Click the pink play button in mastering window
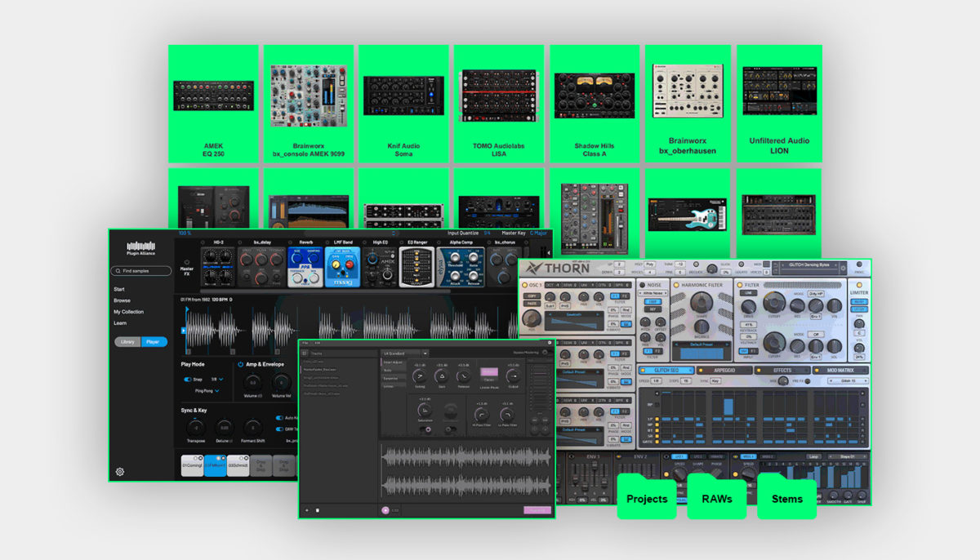 click(x=385, y=510)
